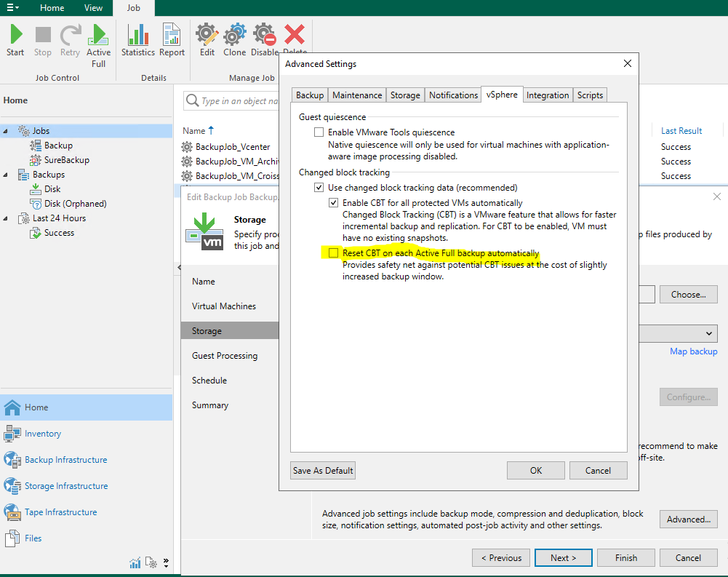Select Disk (Orphaned) node

pyautogui.click(x=75, y=204)
